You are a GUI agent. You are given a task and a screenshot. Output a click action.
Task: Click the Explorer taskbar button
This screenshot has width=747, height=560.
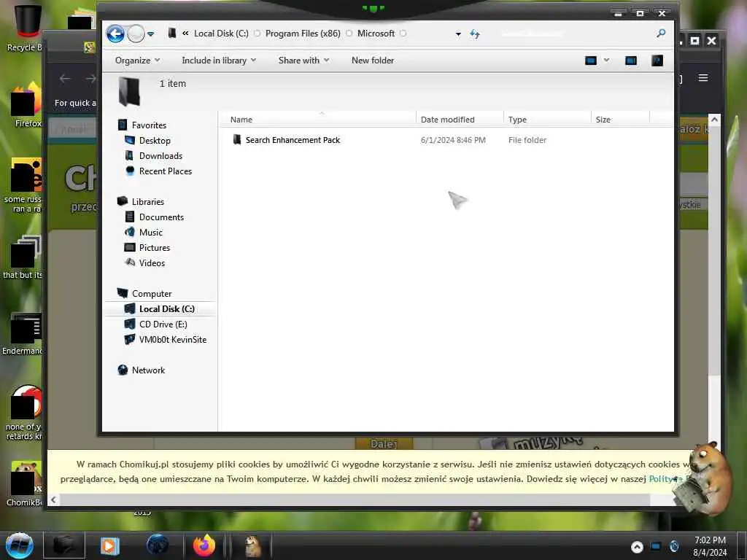coord(64,545)
